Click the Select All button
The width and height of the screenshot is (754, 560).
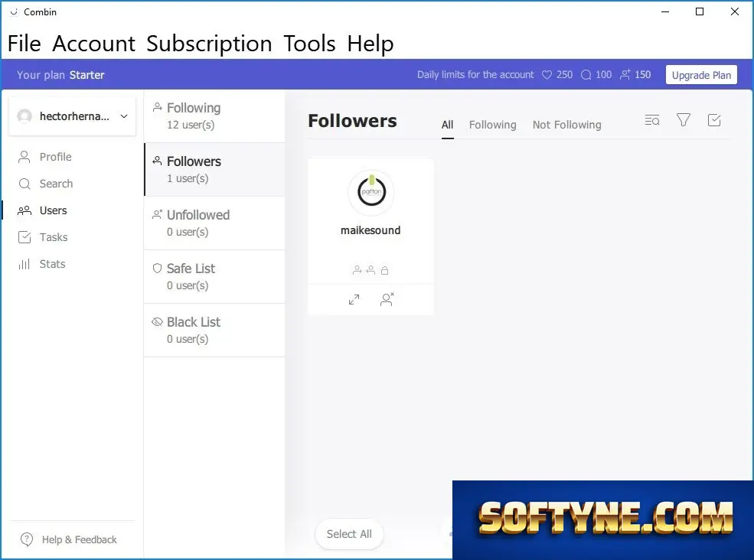tap(349, 534)
